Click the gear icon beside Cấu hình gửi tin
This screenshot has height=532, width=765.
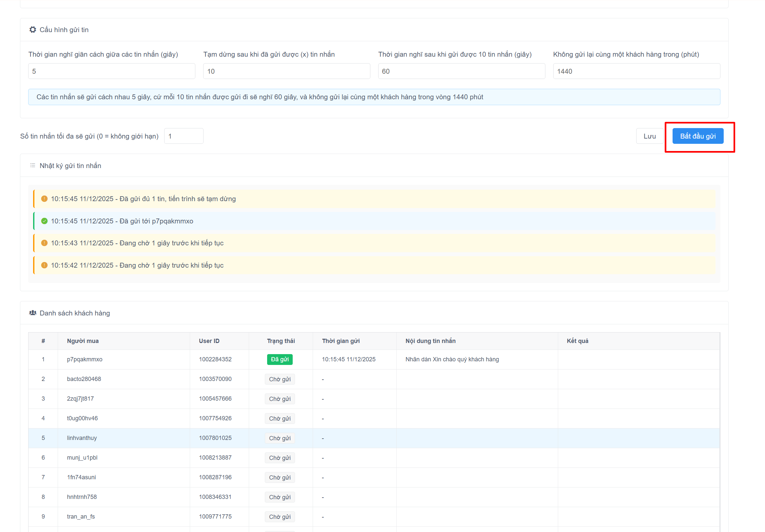coord(33,29)
